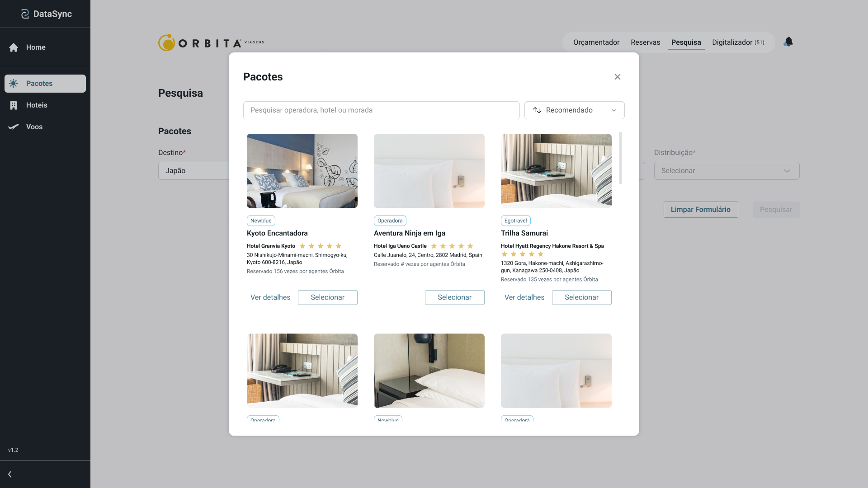Click the packages list scrollbar
This screenshot has height=488, width=868.
pyautogui.click(x=620, y=158)
